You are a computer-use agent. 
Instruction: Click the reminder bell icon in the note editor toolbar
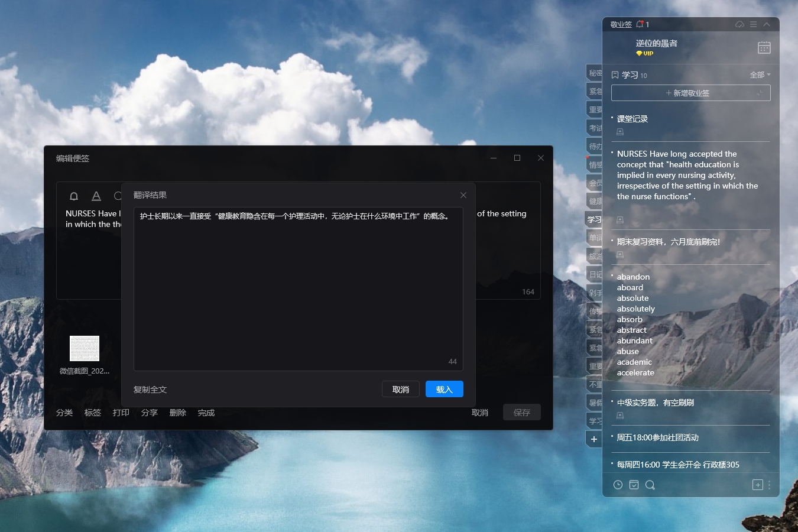coord(74,196)
